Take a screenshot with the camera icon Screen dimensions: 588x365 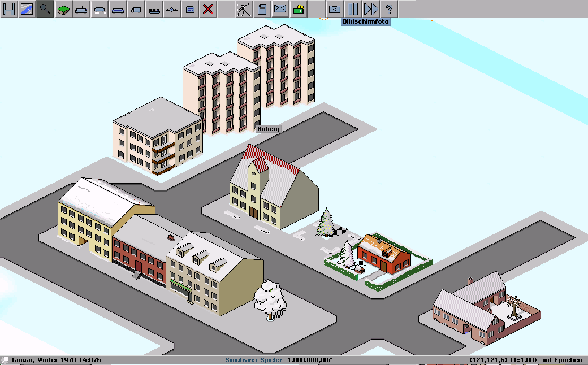(x=334, y=9)
